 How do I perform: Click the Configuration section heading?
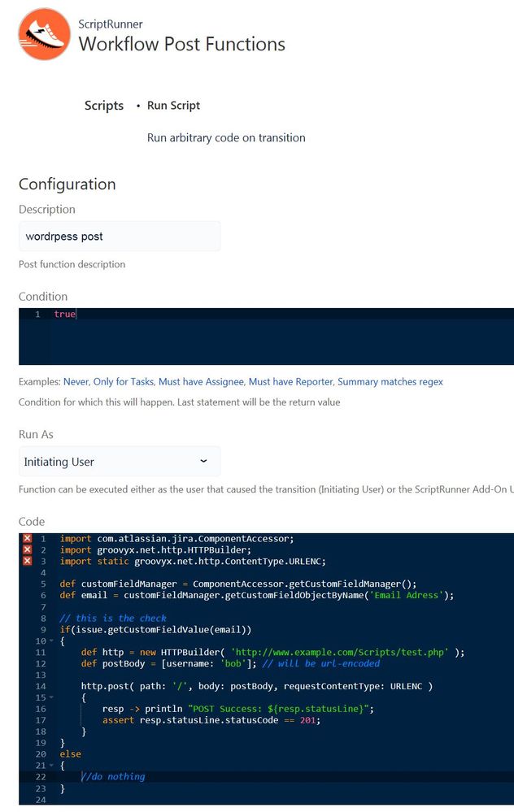(68, 185)
